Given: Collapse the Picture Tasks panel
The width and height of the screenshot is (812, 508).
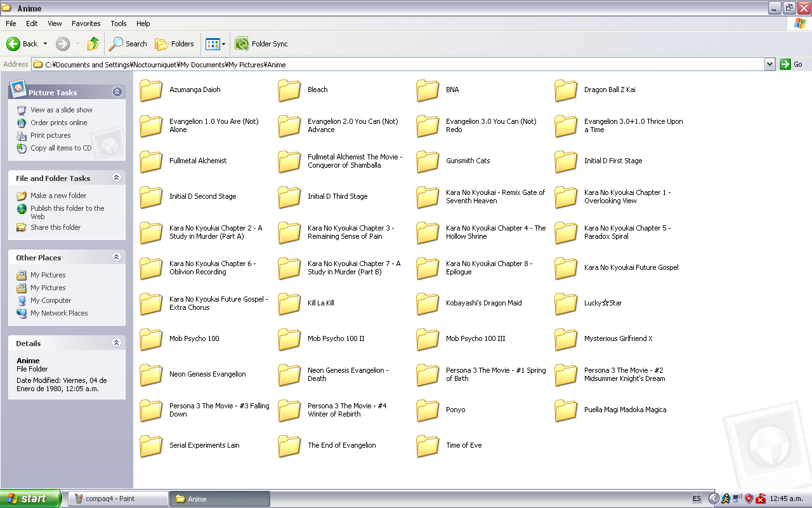Looking at the screenshot, I should (117, 92).
